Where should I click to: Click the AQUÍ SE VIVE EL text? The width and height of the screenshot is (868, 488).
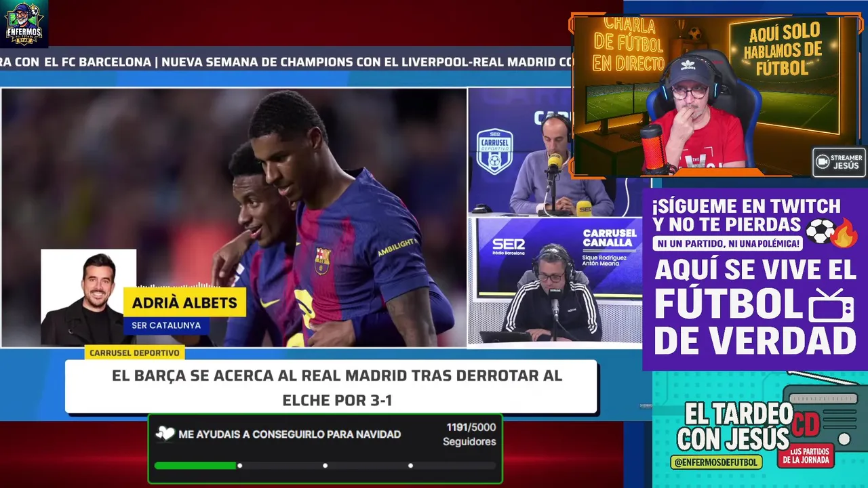(755, 270)
